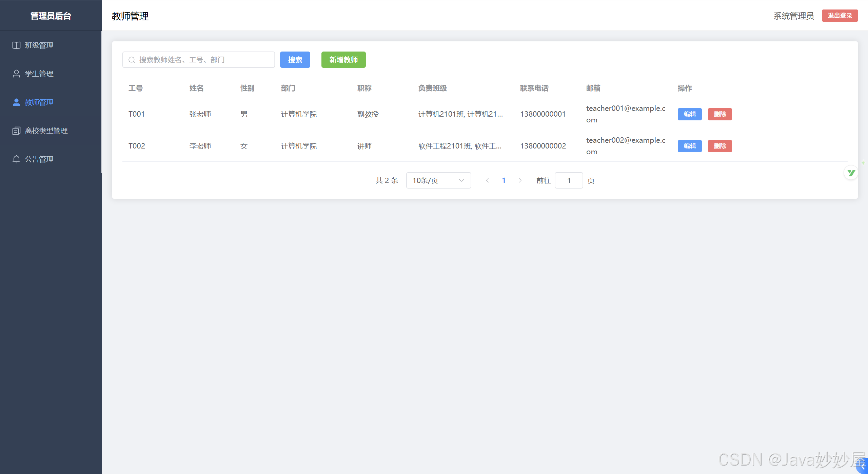Open 公告管理 menu item
The height and width of the screenshot is (474, 868).
click(x=51, y=159)
